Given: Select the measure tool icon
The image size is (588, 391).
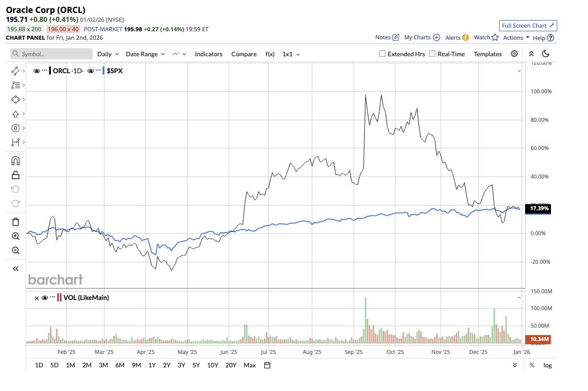Looking at the screenshot, I should click(x=16, y=142).
